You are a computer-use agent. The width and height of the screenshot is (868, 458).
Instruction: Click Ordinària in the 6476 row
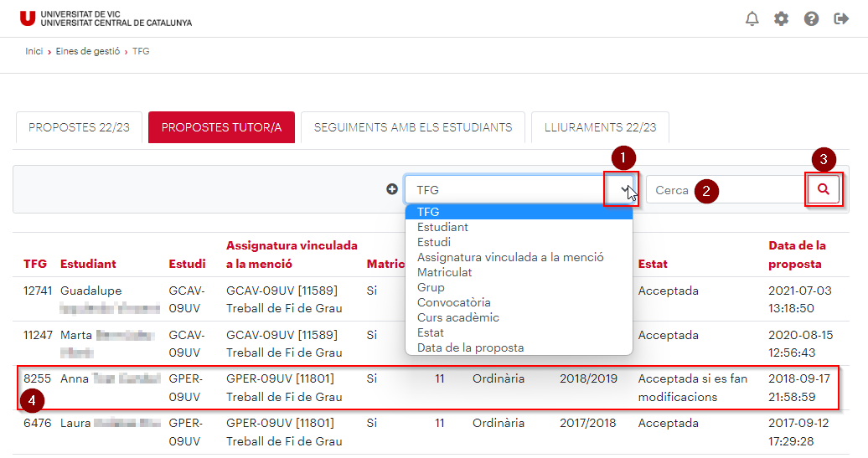coord(499,423)
